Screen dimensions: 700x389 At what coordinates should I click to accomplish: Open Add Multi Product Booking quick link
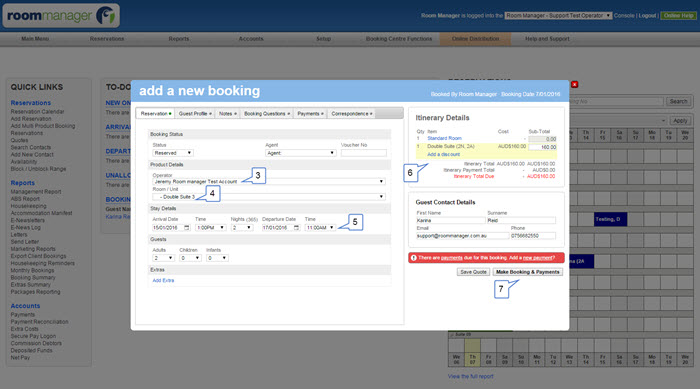[43, 126]
